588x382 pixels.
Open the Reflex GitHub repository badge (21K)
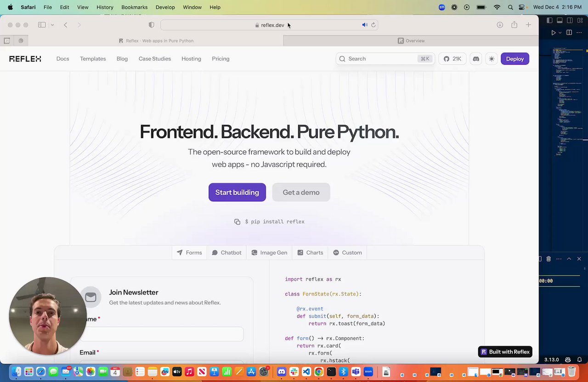[x=452, y=59]
